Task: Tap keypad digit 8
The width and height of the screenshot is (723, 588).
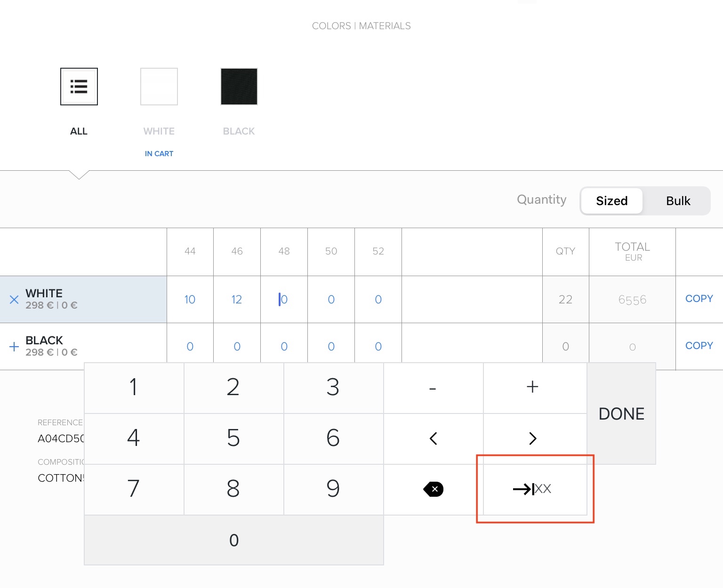Action: [x=233, y=489]
